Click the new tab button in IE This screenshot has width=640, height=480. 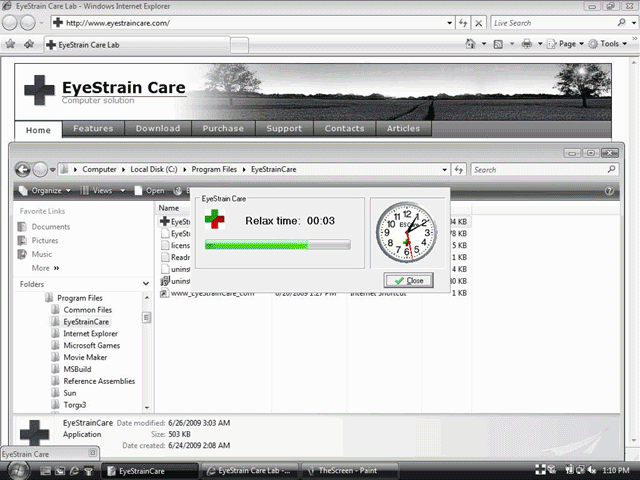click(240, 45)
